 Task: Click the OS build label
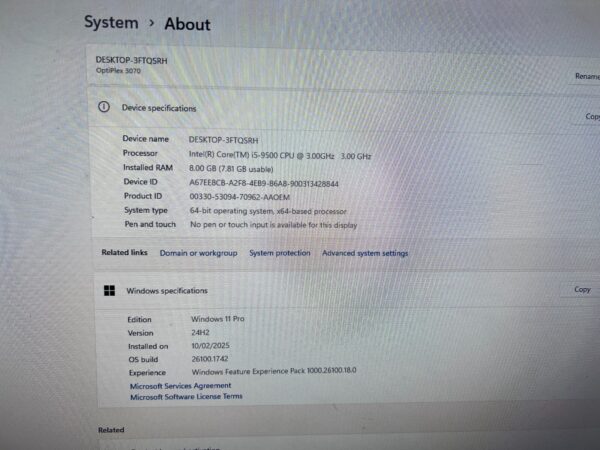pos(143,359)
